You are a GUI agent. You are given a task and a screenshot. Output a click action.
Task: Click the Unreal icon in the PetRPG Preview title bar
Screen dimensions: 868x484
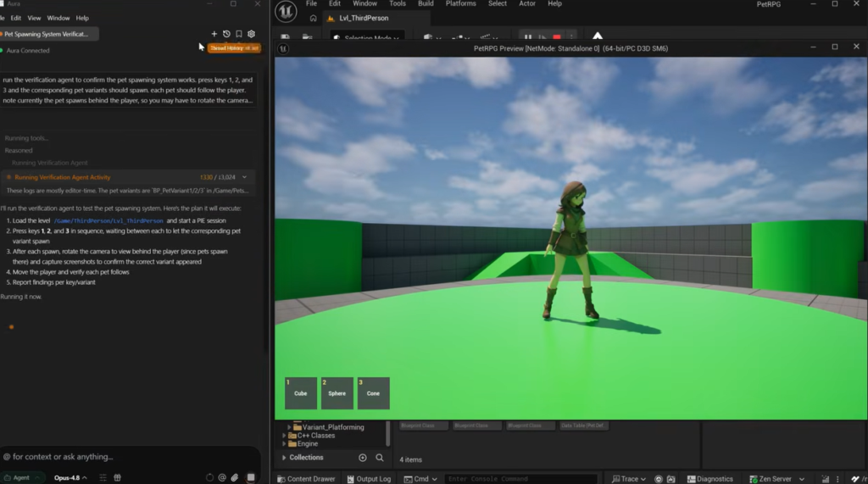pyautogui.click(x=283, y=48)
